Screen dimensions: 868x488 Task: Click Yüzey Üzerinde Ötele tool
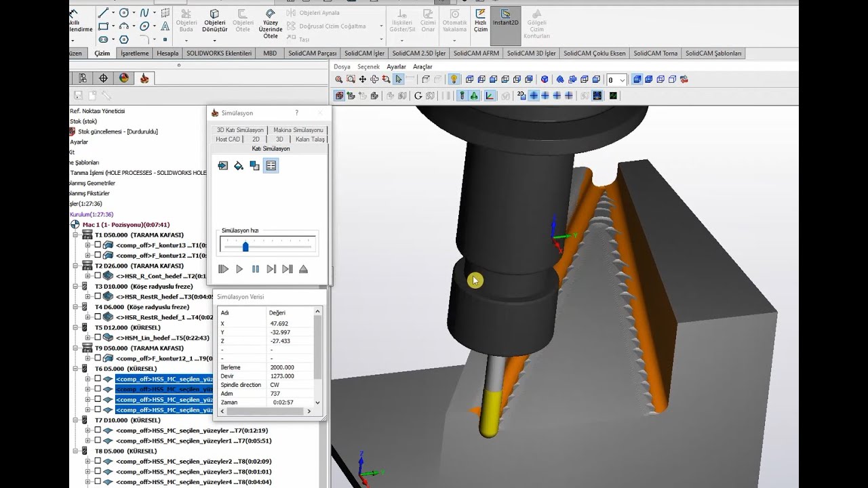tap(271, 24)
